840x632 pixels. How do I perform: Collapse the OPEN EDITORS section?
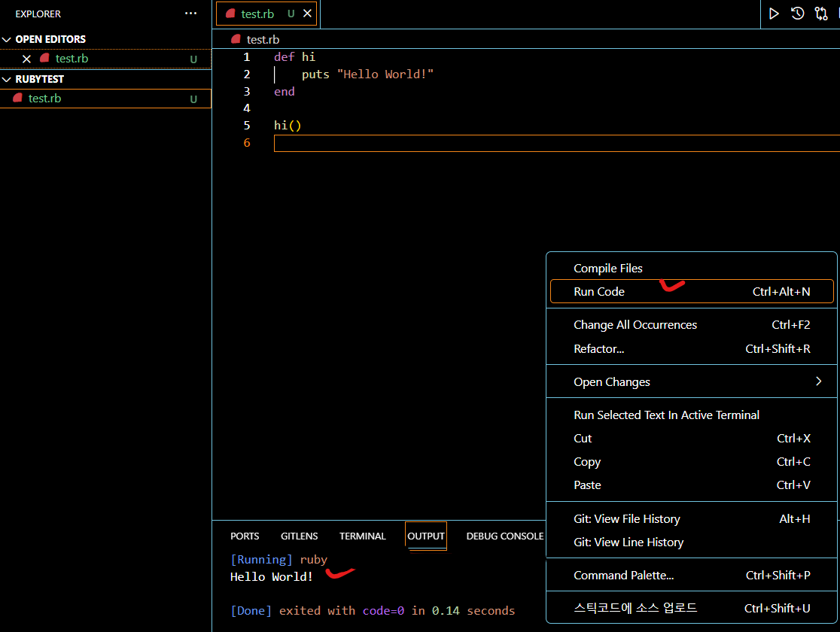pos(7,39)
